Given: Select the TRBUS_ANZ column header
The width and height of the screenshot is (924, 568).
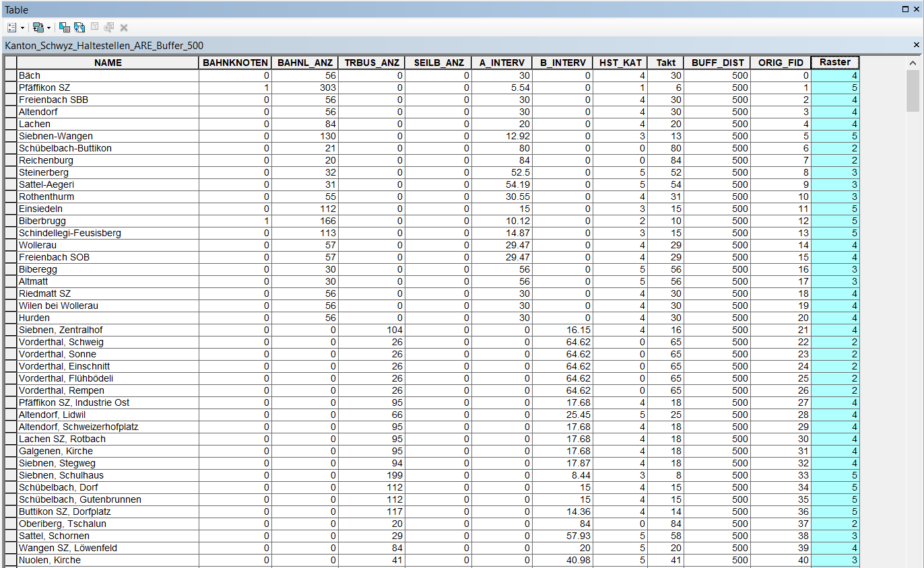Looking at the screenshot, I should pos(372,63).
